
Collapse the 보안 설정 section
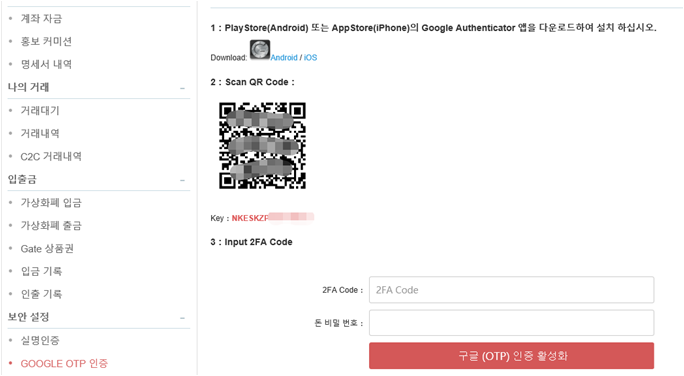tap(182, 318)
